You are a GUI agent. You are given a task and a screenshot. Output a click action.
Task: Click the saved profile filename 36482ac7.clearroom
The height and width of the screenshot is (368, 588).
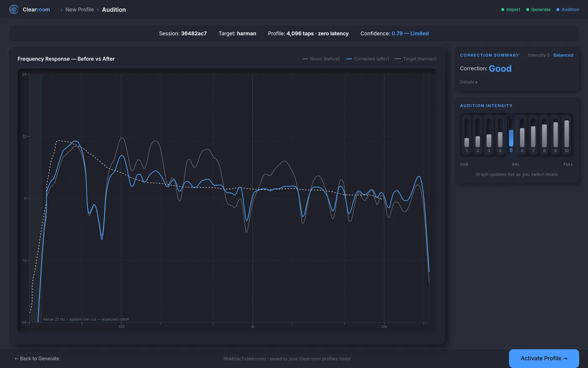[x=244, y=359]
